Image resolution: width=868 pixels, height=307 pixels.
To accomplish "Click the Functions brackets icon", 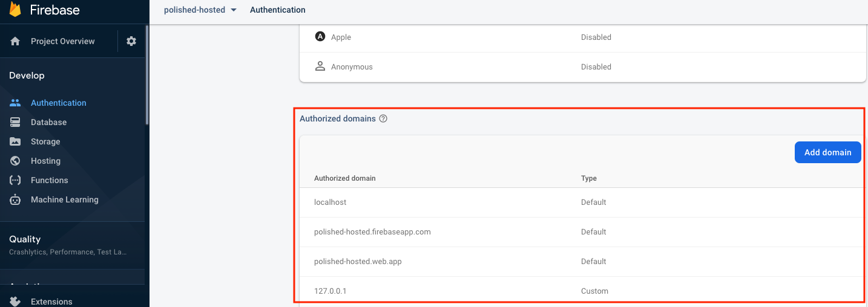I will pos(16,180).
